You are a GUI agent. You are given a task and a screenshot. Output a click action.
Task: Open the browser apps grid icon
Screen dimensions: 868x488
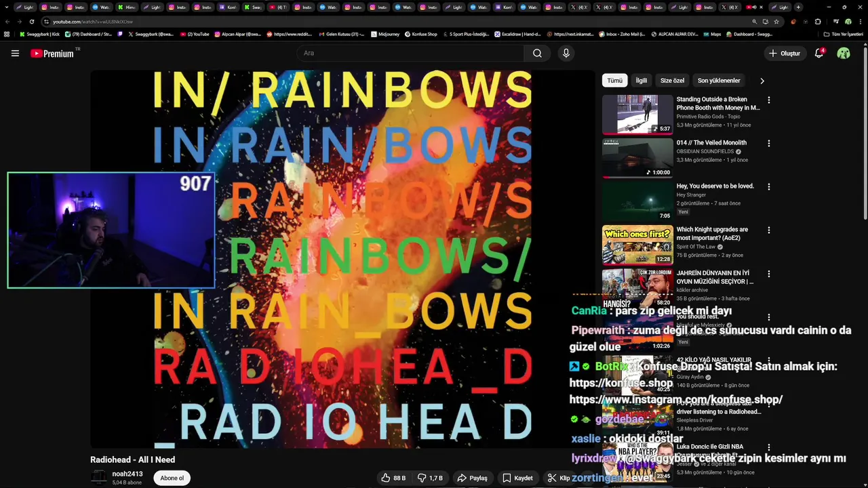(7, 34)
